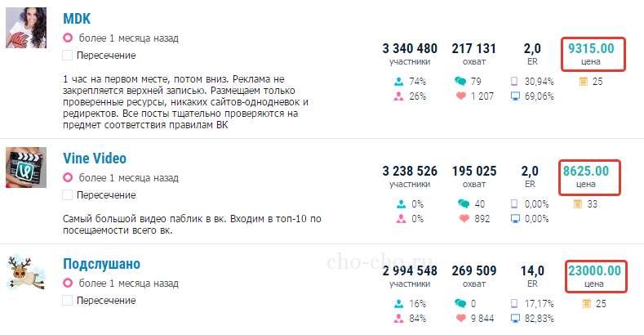The width and height of the screenshot is (644, 335).
Task: Click the mobile device icon in MDK row
Action: (514, 82)
